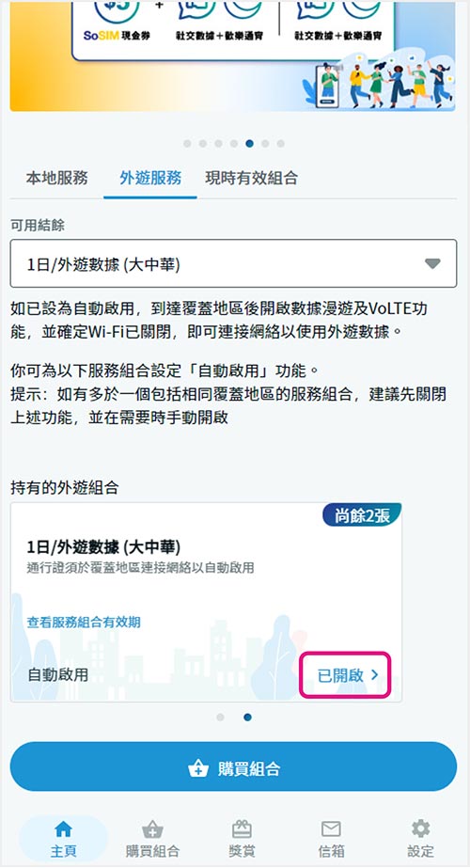Open the 主頁 home icon in bottom navigation

point(63,829)
